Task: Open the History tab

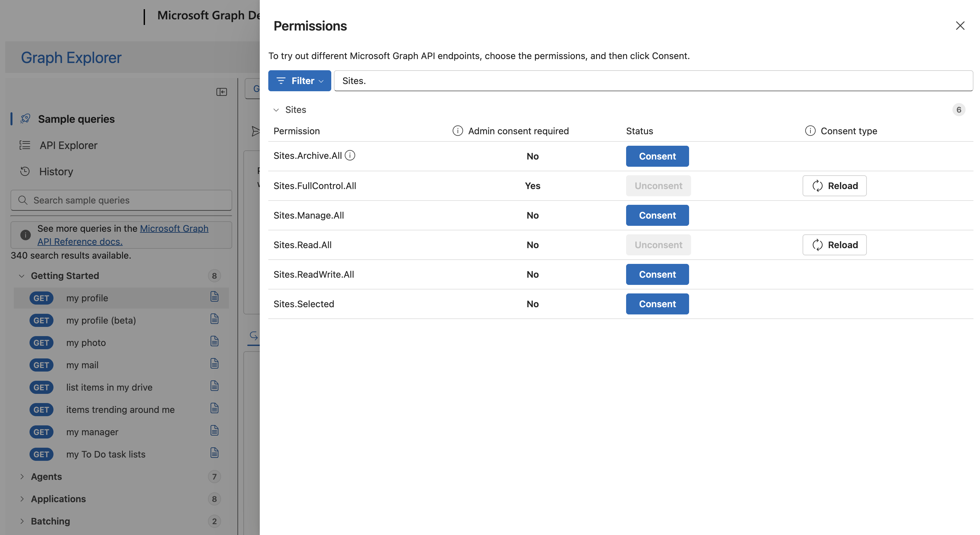Action: point(56,171)
